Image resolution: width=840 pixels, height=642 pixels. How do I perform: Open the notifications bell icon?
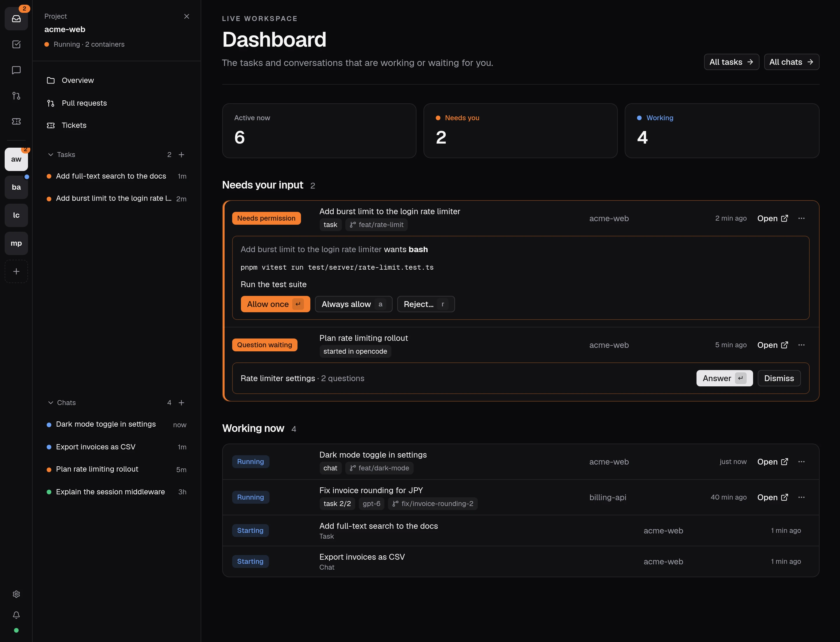point(16,615)
